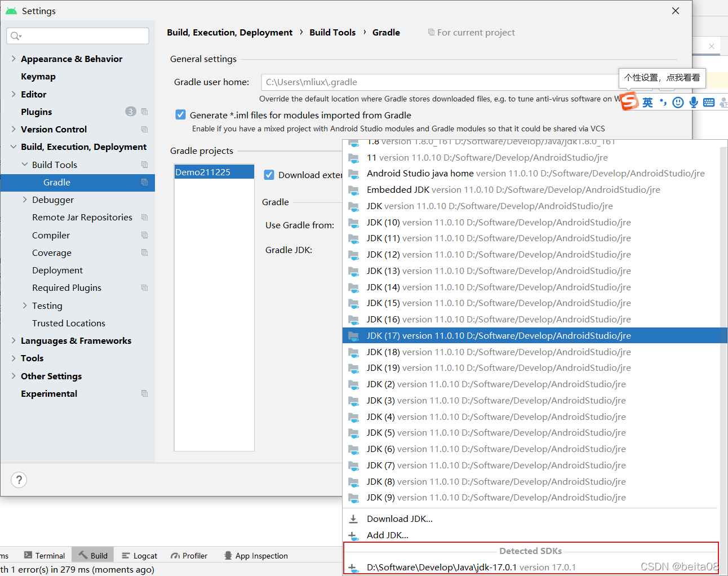This screenshot has width=728, height=576.
Task: Select the 11 version 11.0.10 entry
Action: (x=531, y=158)
